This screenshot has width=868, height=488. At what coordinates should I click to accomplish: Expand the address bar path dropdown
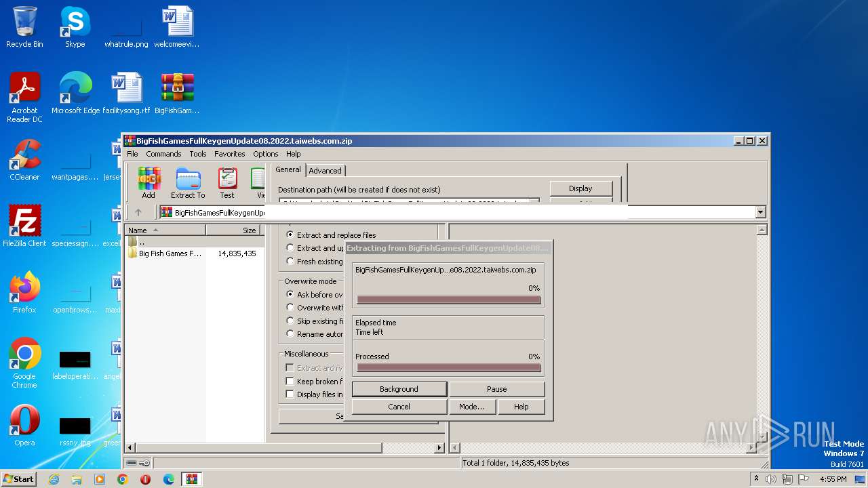click(759, 212)
